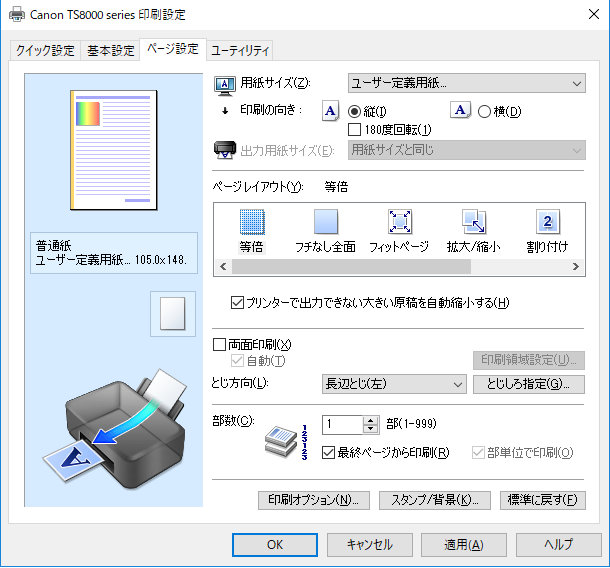Click the paper preview thumbnail below the media info
The width and height of the screenshot is (610, 568).
point(173,314)
